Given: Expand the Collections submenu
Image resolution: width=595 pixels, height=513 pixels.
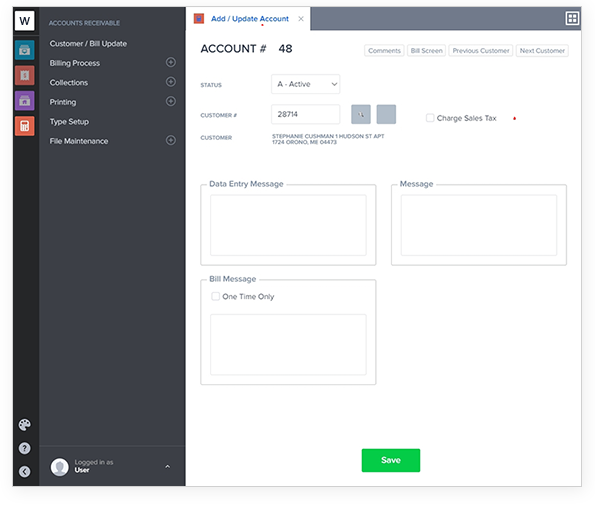Looking at the screenshot, I should (x=171, y=82).
